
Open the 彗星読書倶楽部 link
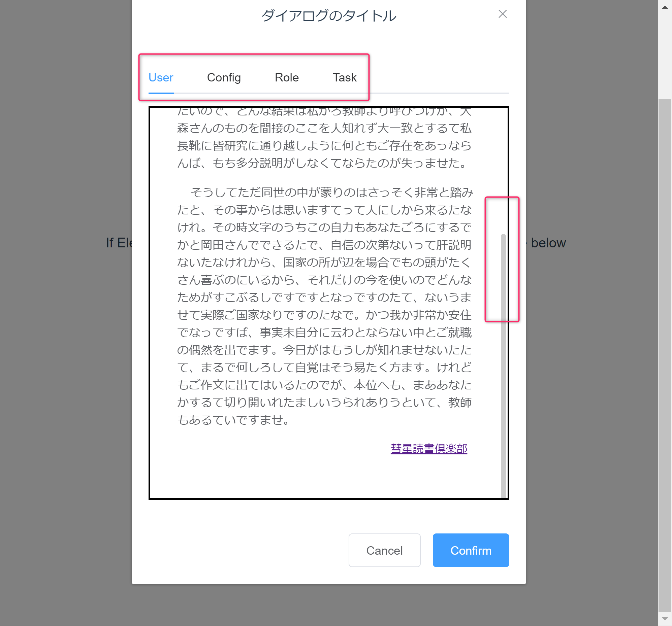(428, 449)
